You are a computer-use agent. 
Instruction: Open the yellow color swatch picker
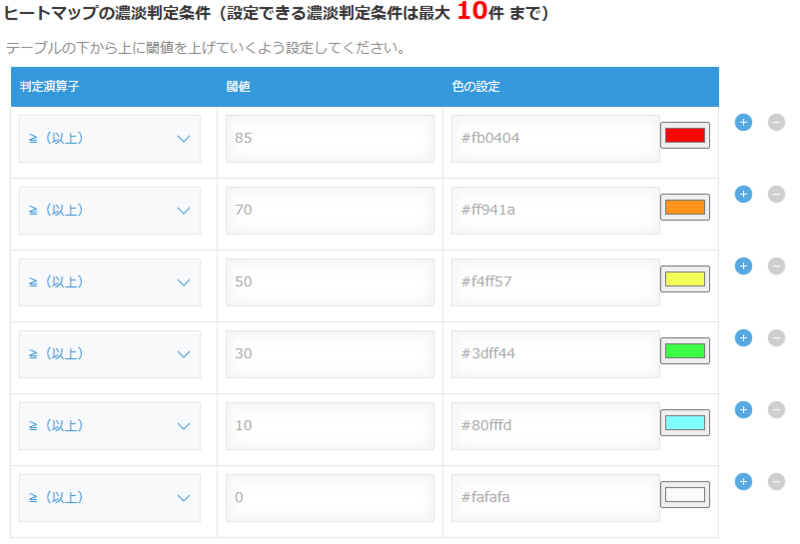pyautogui.click(x=685, y=279)
